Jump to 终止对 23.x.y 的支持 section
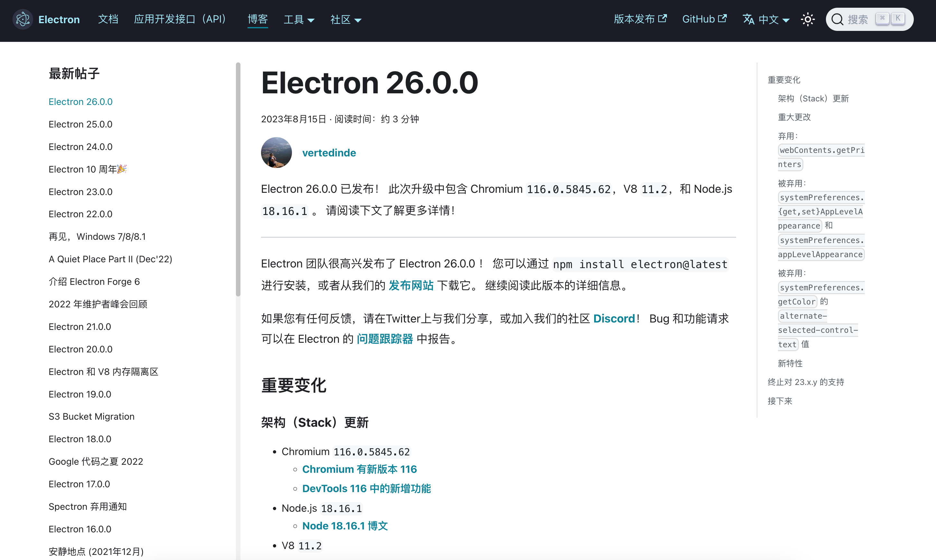 pyautogui.click(x=806, y=382)
